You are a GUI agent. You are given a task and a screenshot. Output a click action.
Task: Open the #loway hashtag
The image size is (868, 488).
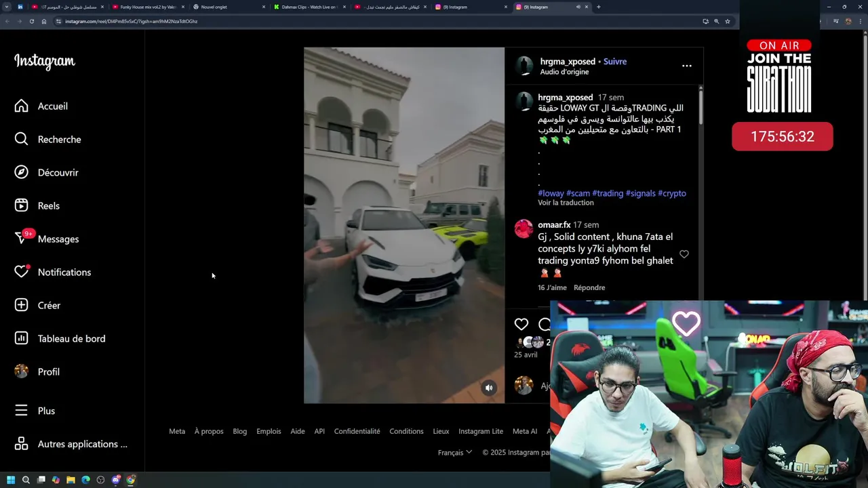click(551, 193)
